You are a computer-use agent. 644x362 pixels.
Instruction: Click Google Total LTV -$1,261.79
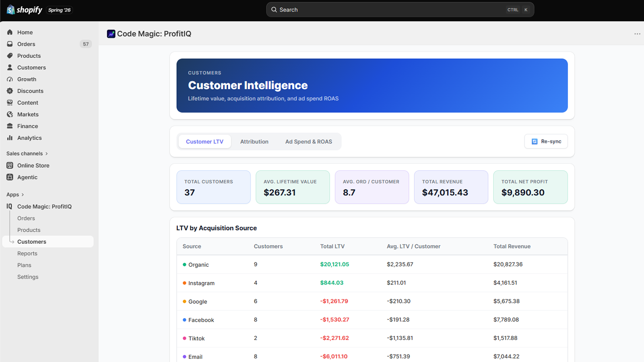point(334,301)
